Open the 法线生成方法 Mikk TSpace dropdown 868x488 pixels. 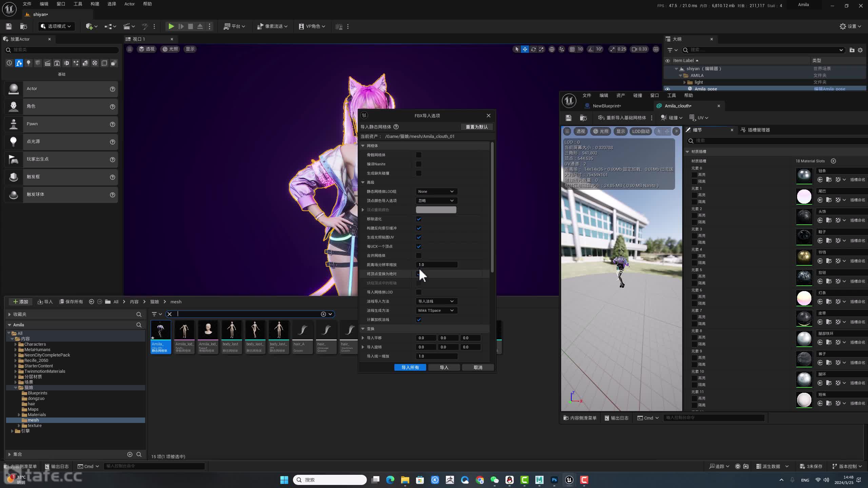tap(436, 310)
